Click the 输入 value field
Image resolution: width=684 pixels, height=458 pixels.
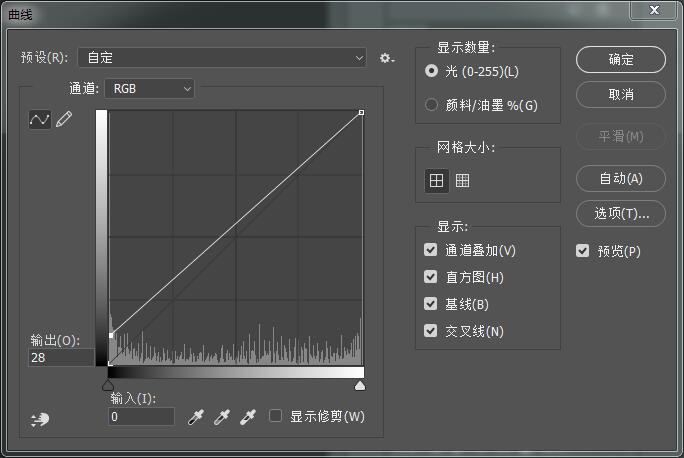tap(141, 417)
